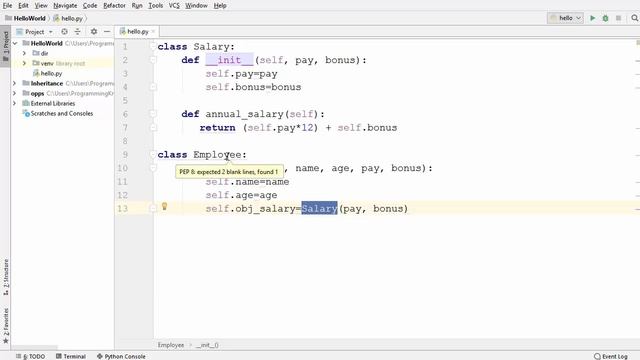Viewport: 640px width, 360px height.
Task: Open the File menu
Action: click(7, 5)
